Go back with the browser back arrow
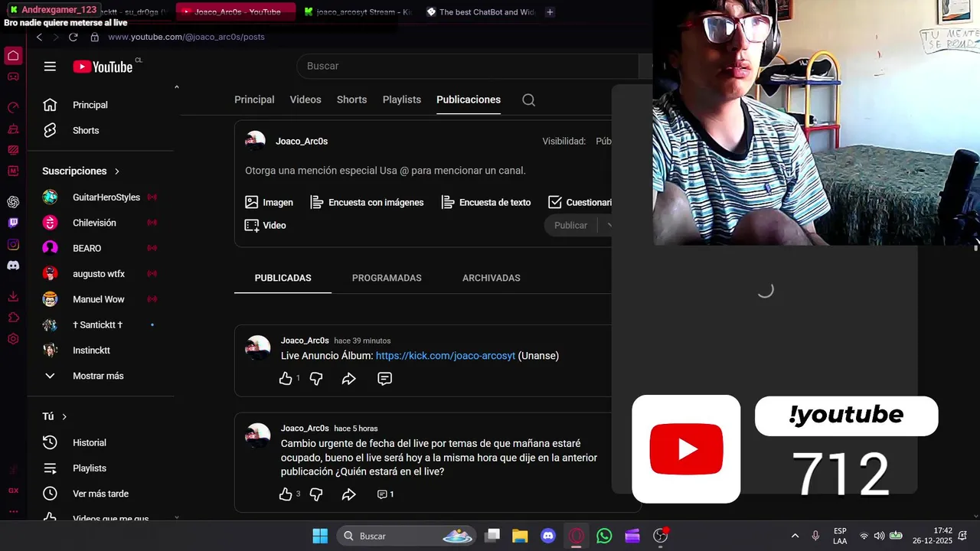Viewport: 980px width, 551px height. tap(39, 37)
